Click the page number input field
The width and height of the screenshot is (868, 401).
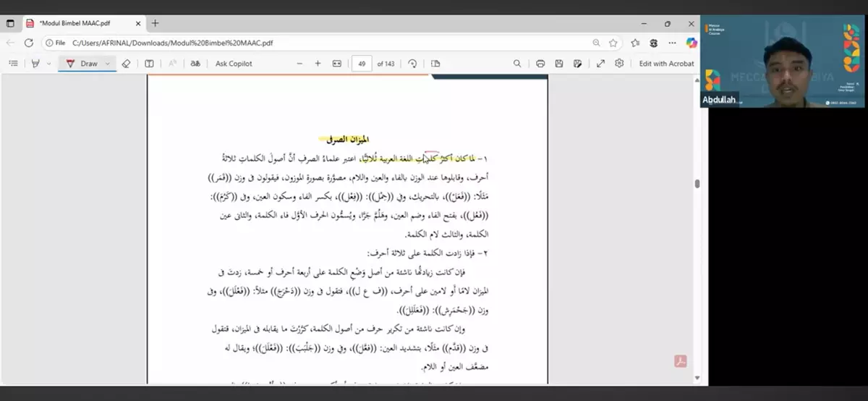361,64
